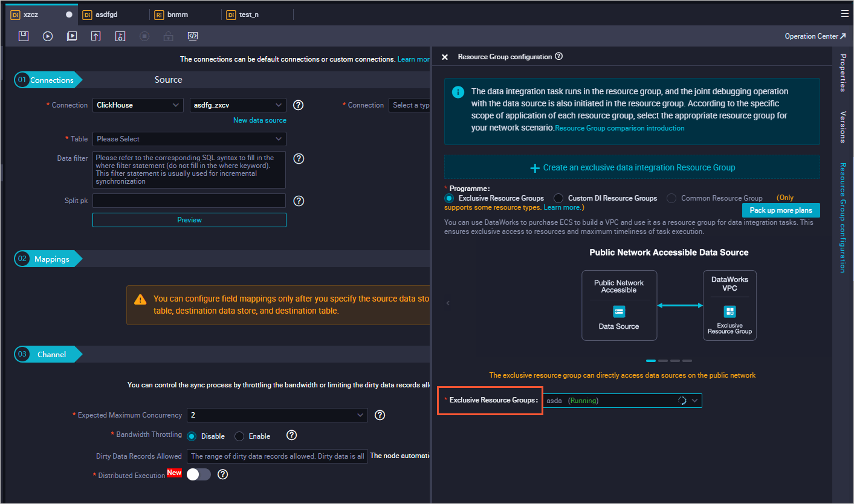Click the help icon beside Split pk
This screenshot has height=504, width=854.
(x=298, y=201)
